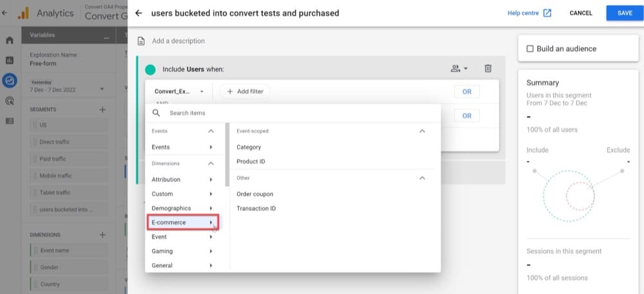Viewport: 644px width, 294px height.
Task: Click the search magnifier icon
Action: click(x=156, y=113)
